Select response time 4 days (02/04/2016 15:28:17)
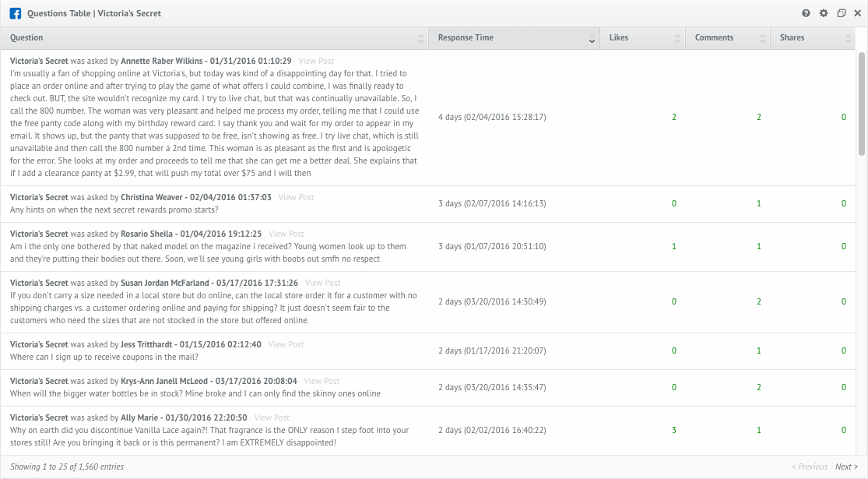 (492, 118)
